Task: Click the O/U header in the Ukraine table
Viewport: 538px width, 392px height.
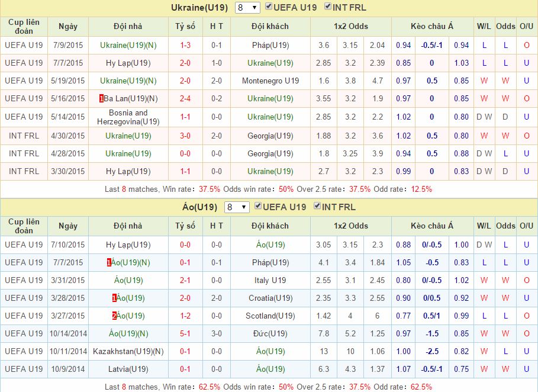Action: (x=526, y=27)
